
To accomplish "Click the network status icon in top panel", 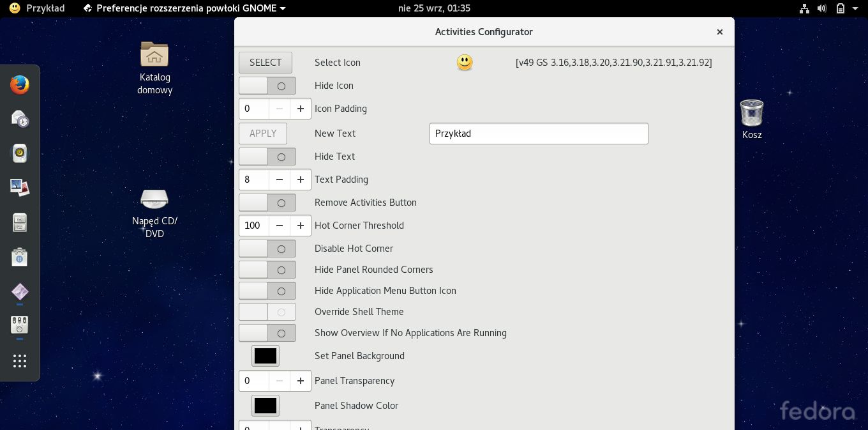I will click(x=804, y=8).
